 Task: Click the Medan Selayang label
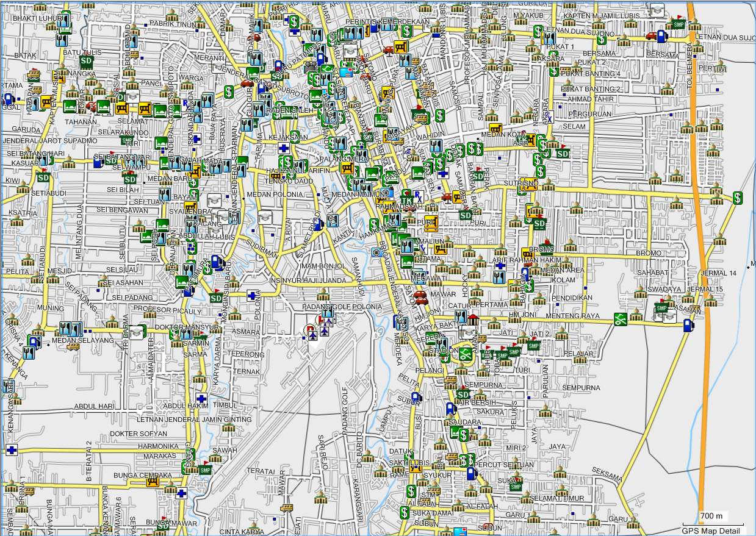[x=82, y=340]
